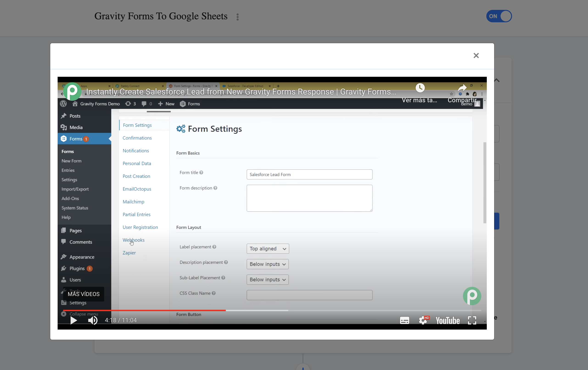Image resolution: width=588 pixels, height=370 pixels.
Task: Toggle video subtitles
Action: click(404, 320)
